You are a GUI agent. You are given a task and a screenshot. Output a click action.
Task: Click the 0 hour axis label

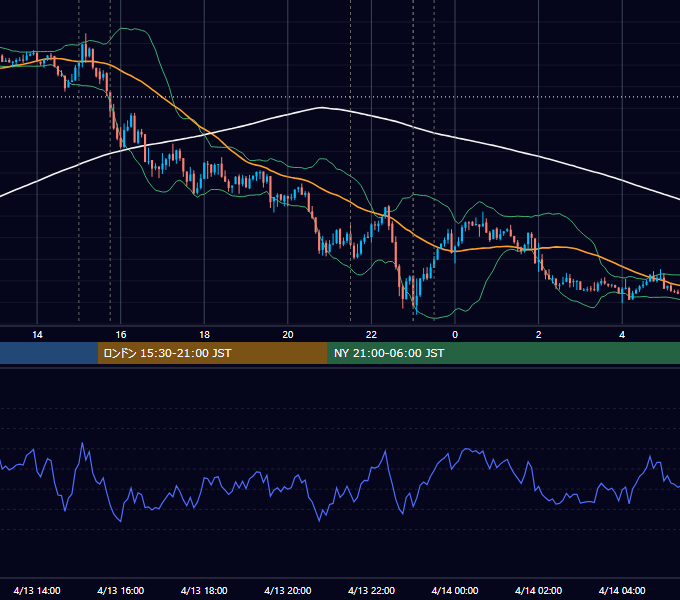(x=455, y=335)
